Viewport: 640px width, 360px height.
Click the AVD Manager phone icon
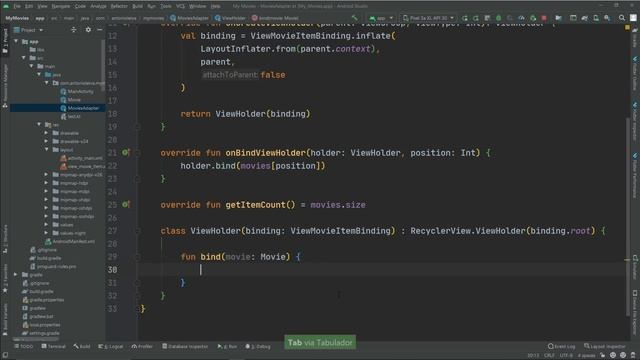pyautogui.click(x=596, y=18)
